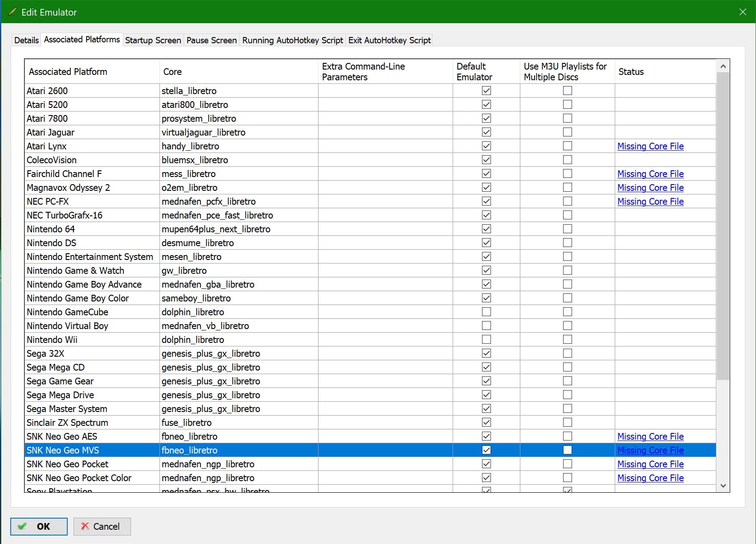Image resolution: width=756 pixels, height=544 pixels.
Task: Open Missing Core File link for Magnavox Odyssey 2
Action: (650, 188)
